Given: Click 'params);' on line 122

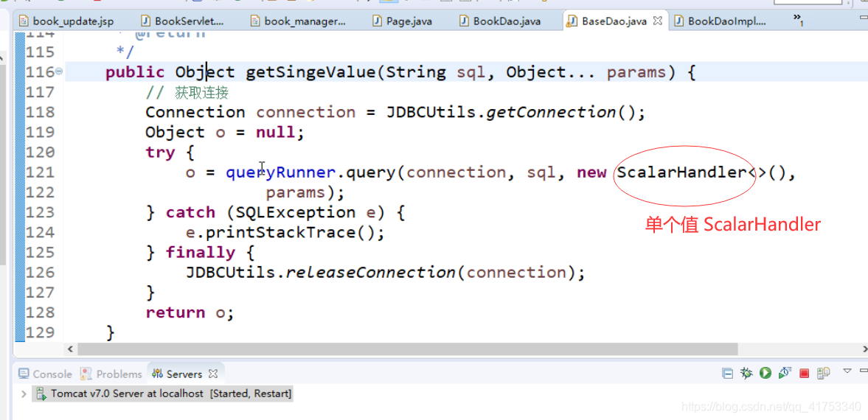Looking at the screenshot, I should click(305, 192).
